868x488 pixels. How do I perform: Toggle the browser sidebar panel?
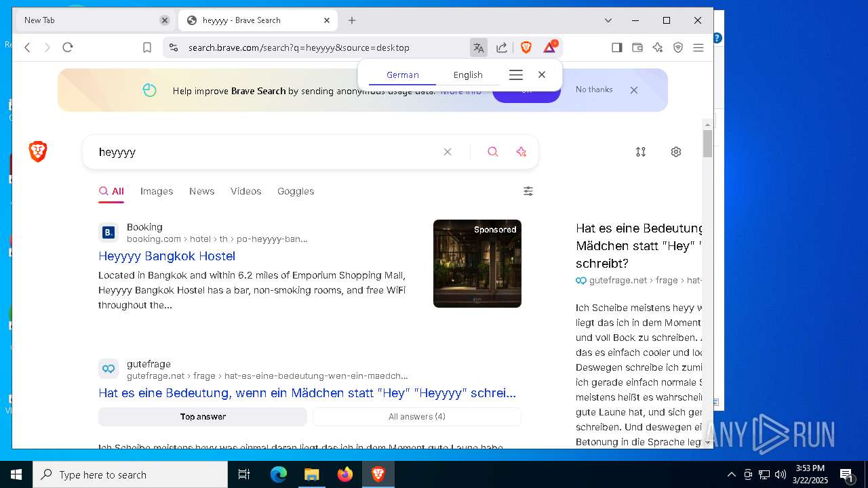tap(617, 47)
